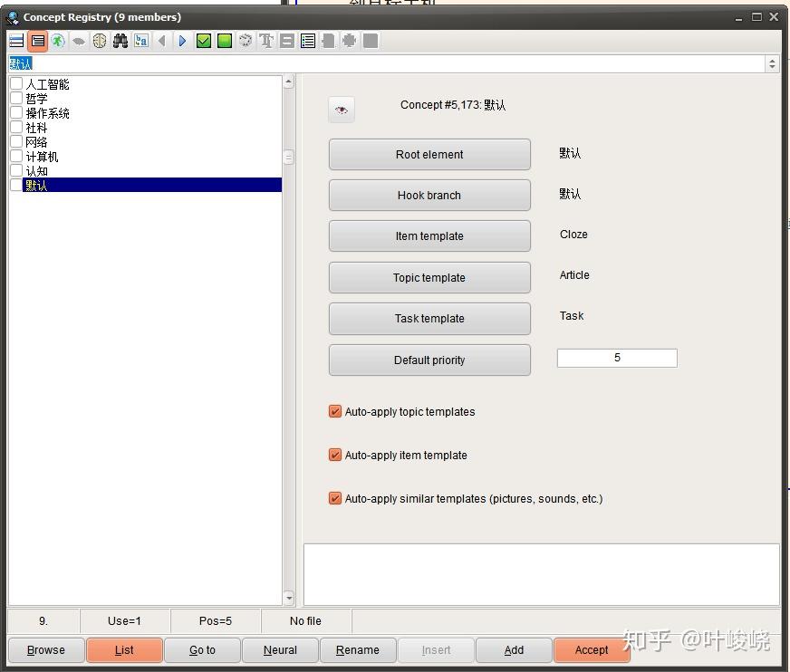The width and height of the screenshot is (790, 672).
Task: Click the Root element button
Action: (429, 155)
